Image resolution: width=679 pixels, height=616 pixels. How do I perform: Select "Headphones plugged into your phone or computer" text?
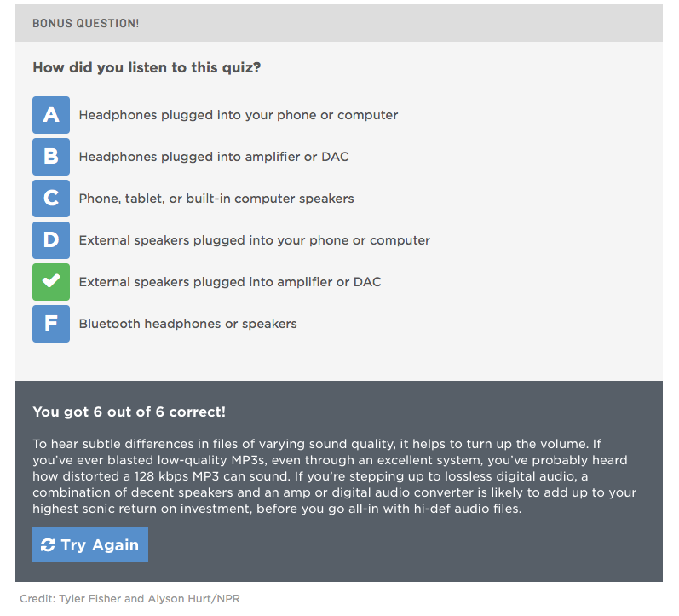[239, 115]
